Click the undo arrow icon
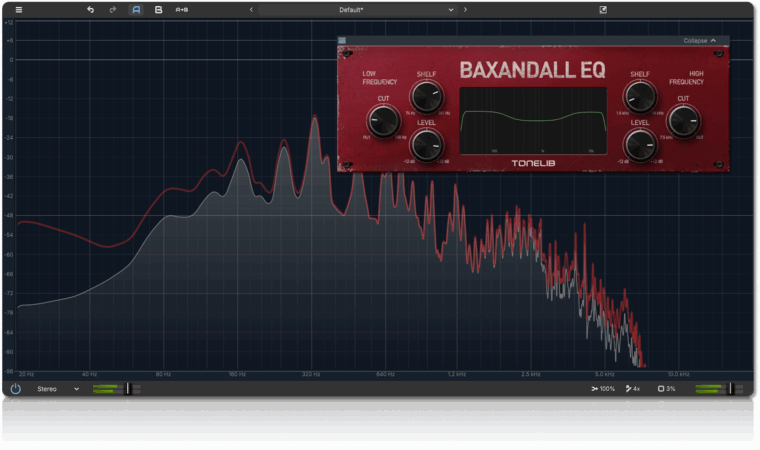Image resolution: width=760 pixels, height=450 pixels. pyautogui.click(x=90, y=9)
